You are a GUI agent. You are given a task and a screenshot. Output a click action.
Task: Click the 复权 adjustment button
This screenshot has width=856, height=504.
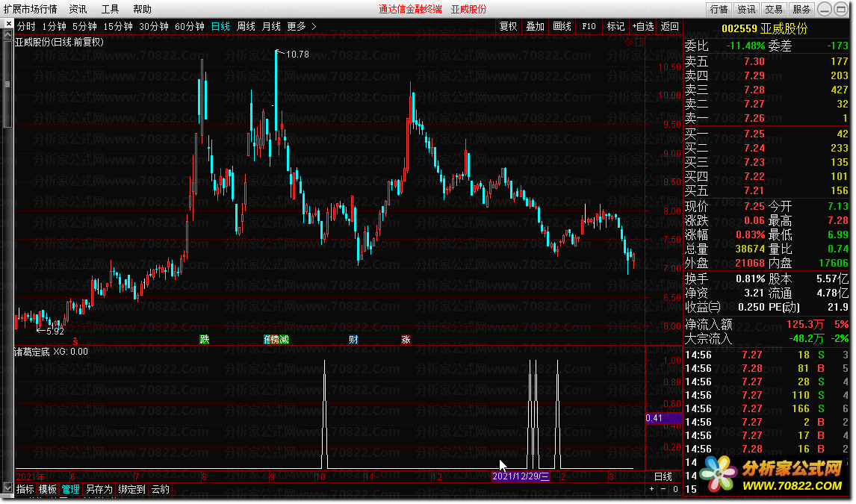tap(508, 26)
